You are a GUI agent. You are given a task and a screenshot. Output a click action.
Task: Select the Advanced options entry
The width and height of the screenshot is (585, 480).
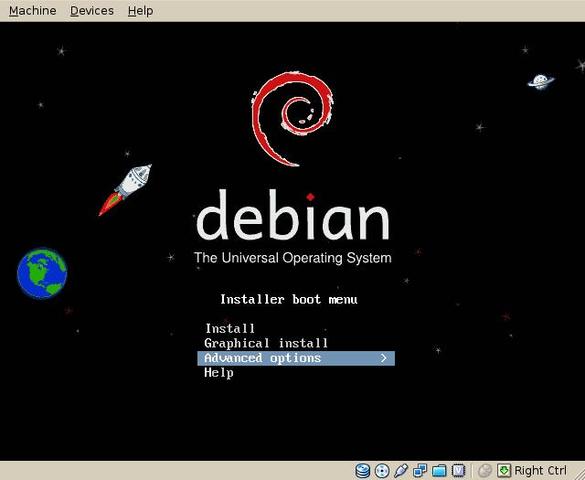coord(296,358)
